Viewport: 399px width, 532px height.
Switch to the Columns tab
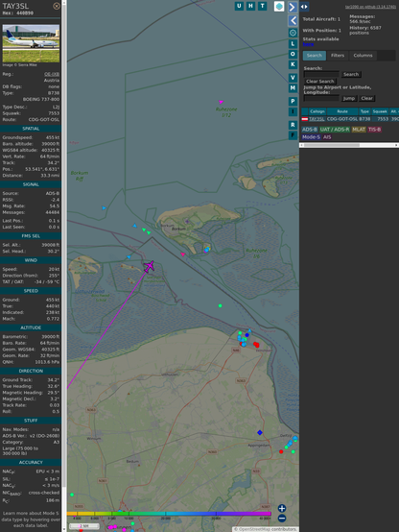click(x=363, y=56)
